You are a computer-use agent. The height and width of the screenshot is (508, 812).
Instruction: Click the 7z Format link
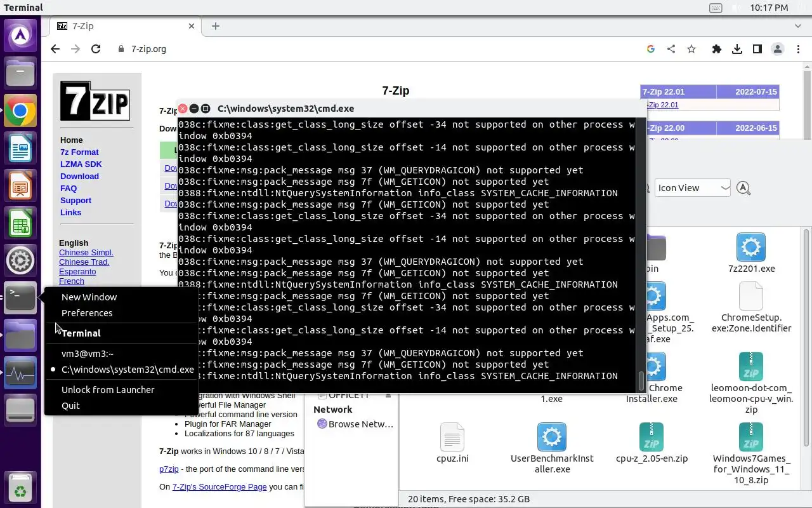(79, 152)
